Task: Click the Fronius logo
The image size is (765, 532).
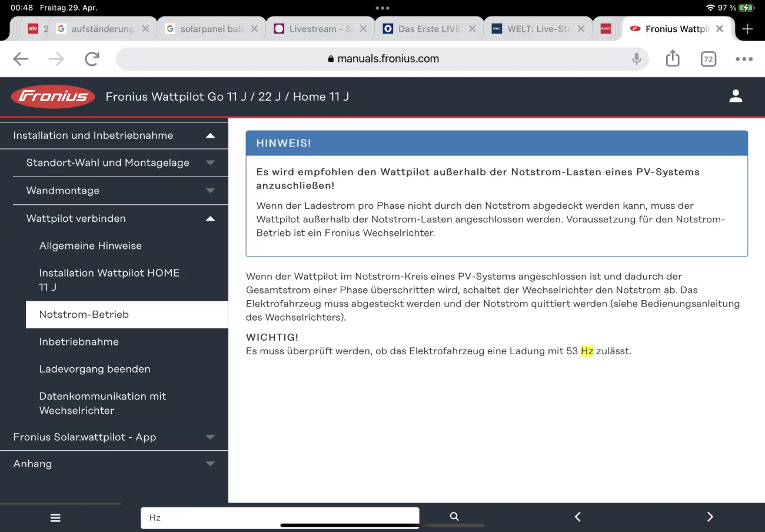Action: (53, 97)
